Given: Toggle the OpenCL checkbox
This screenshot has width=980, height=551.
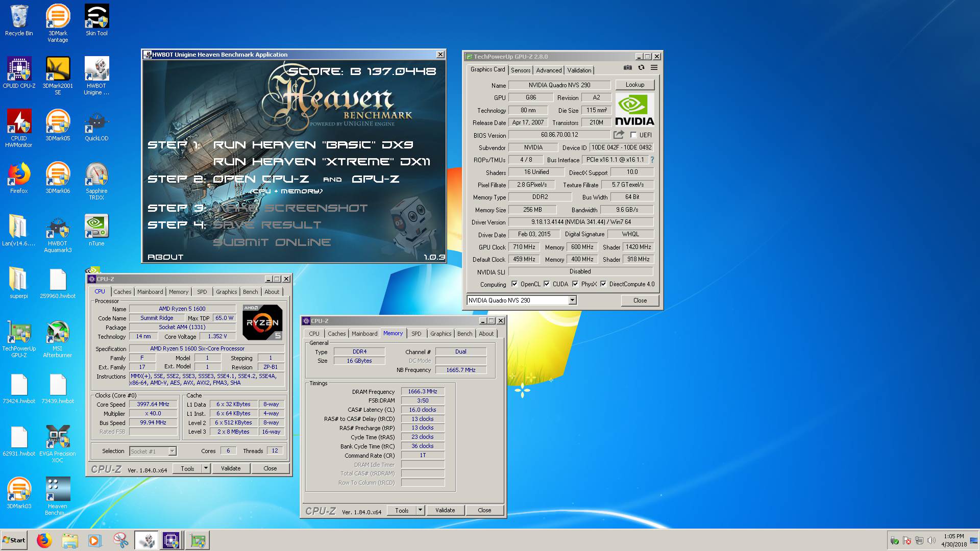Looking at the screenshot, I should click(x=514, y=284).
